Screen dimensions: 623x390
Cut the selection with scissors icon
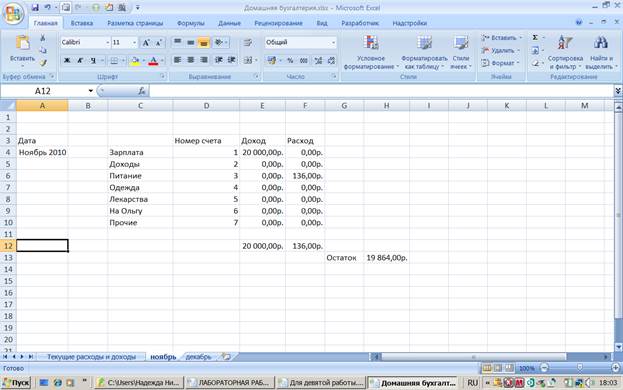(x=43, y=38)
